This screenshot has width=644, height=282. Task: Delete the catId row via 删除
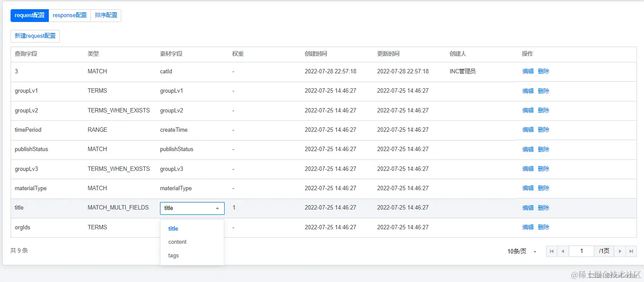(543, 71)
